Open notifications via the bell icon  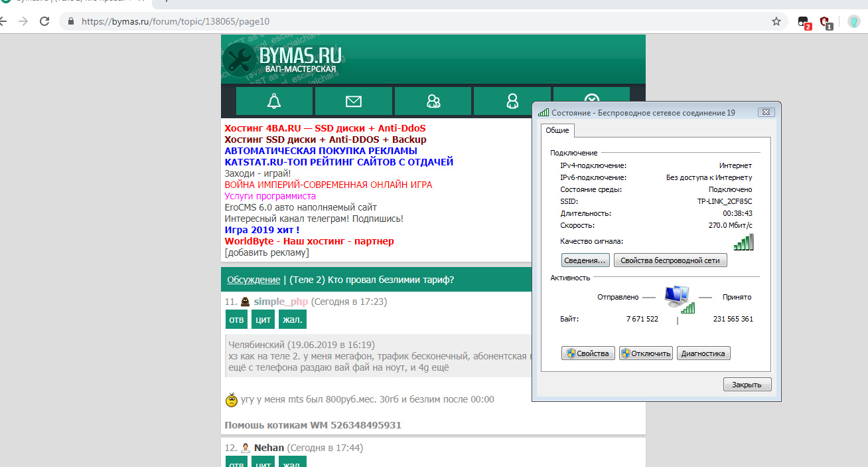(274, 101)
